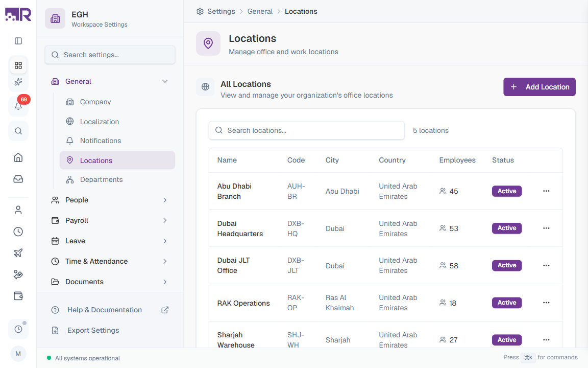Open actions menu for Dubai Headquarters
The image size is (588, 368).
(x=546, y=228)
